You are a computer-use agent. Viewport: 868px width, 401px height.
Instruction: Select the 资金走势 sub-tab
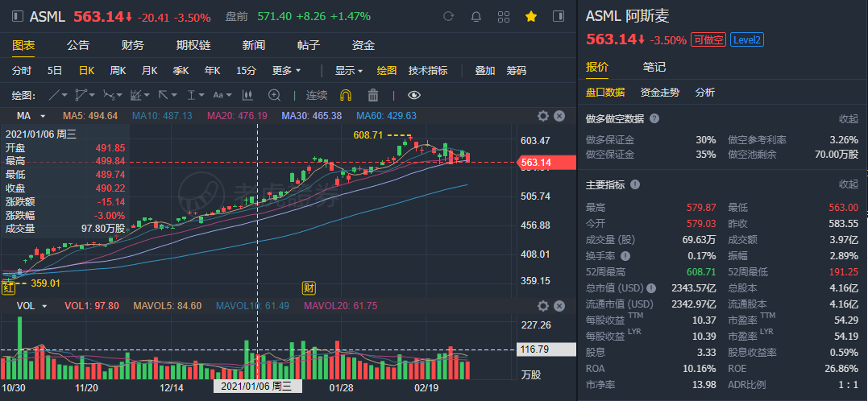click(x=660, y=93)
